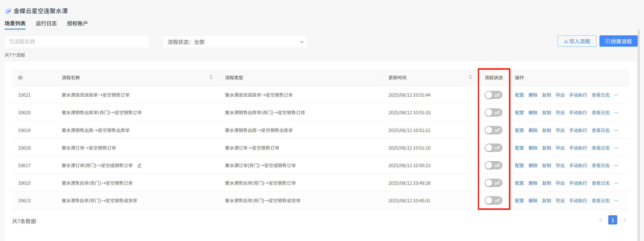The width and height of the screenshot is (644, 241).
Task: Click 导出 for flow 33615
Action: coord(560,183)
